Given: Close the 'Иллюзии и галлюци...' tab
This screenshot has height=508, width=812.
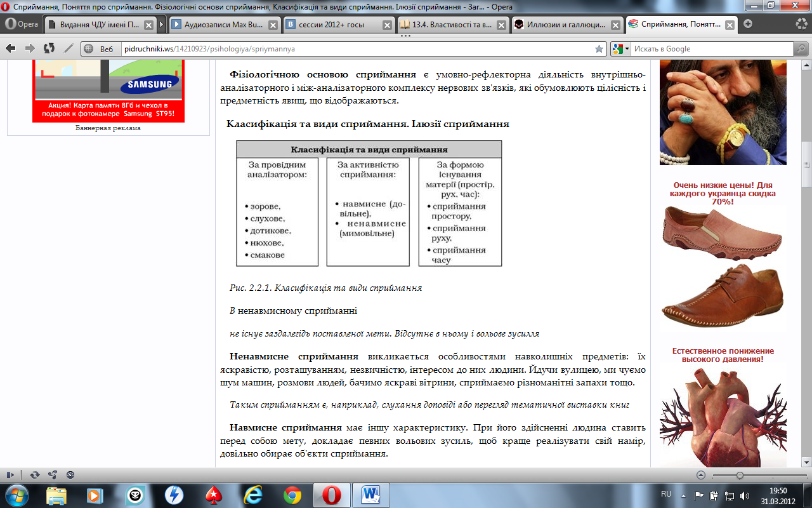Looking at the screenshot, I should pos(615,25).
